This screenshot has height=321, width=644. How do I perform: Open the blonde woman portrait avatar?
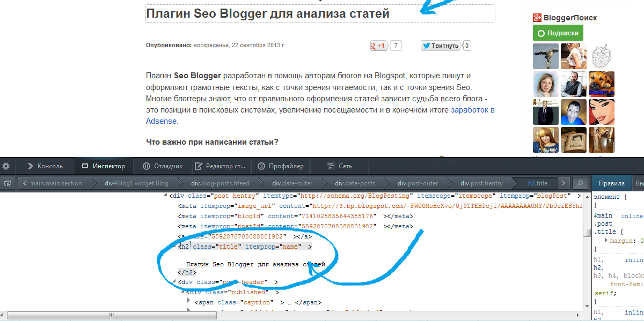545,84
